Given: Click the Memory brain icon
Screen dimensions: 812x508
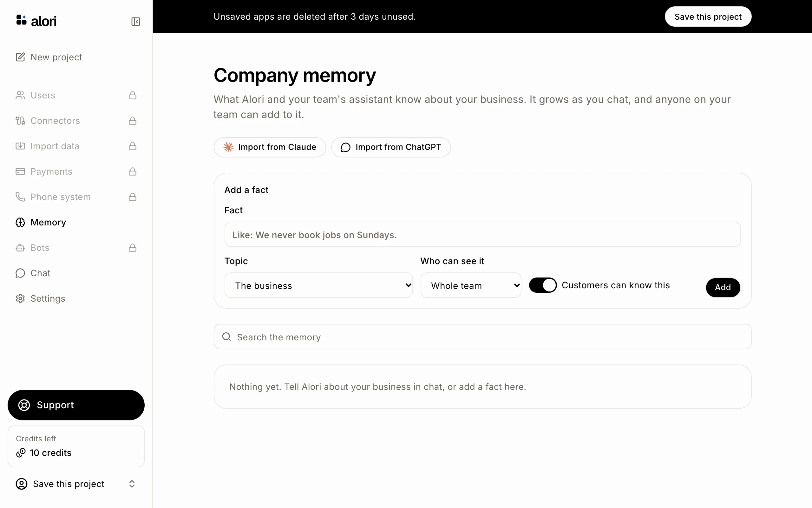Looking at the screenshot, I should tap(21, 223).
